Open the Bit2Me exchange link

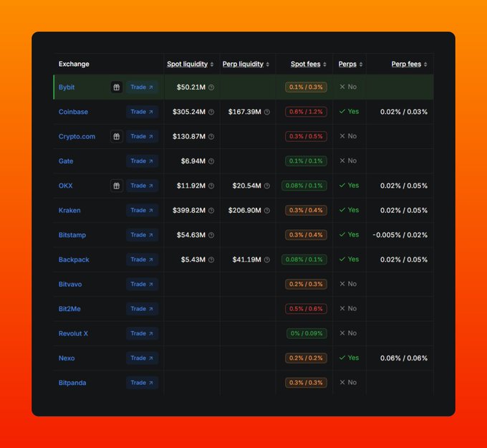69,309
